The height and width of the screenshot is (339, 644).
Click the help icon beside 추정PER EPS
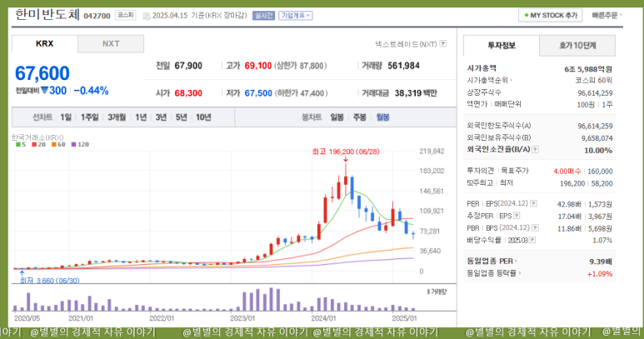(517, 216)
